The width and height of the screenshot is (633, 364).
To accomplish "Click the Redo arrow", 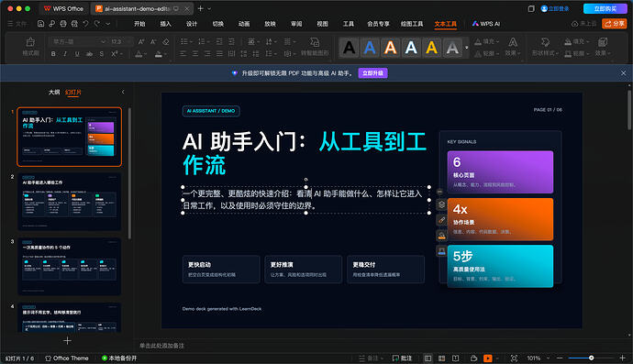I will pos(97,24).
